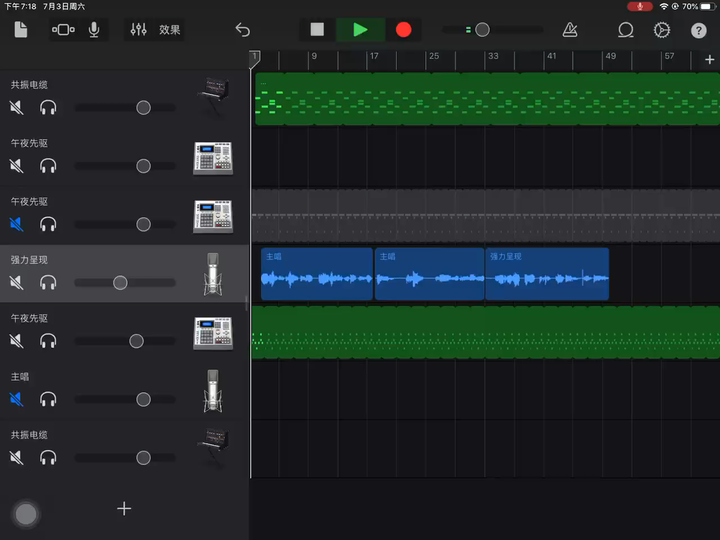
Task: Open the help question mark
Action: [x=699, y=30]
